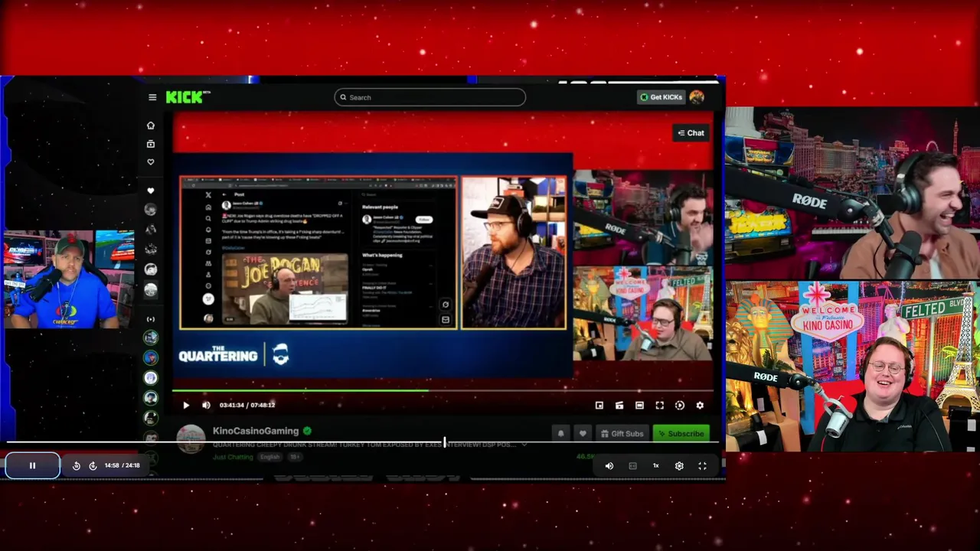
Task: Click the 18+ tag
Action: (295, 457)
